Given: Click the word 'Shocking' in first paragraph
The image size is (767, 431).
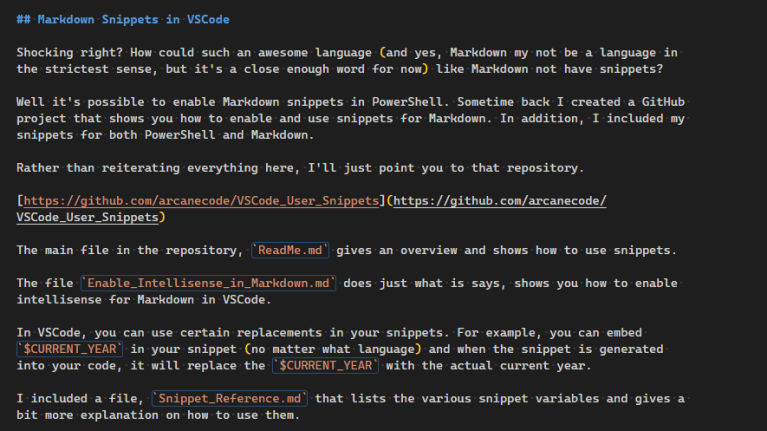Looking at the screenshot, I should 45,53.
